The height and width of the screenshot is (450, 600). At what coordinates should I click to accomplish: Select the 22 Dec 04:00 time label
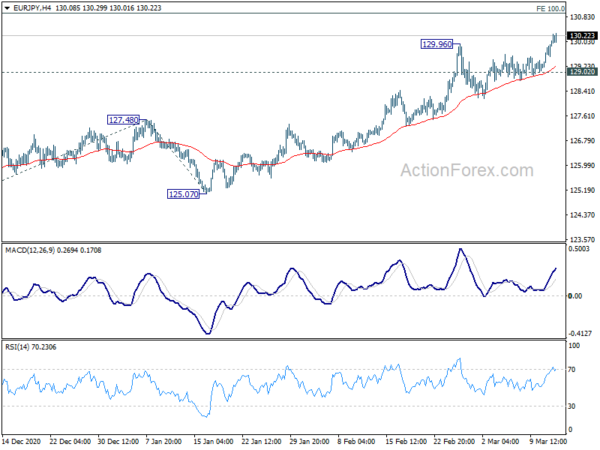(70, 442)
